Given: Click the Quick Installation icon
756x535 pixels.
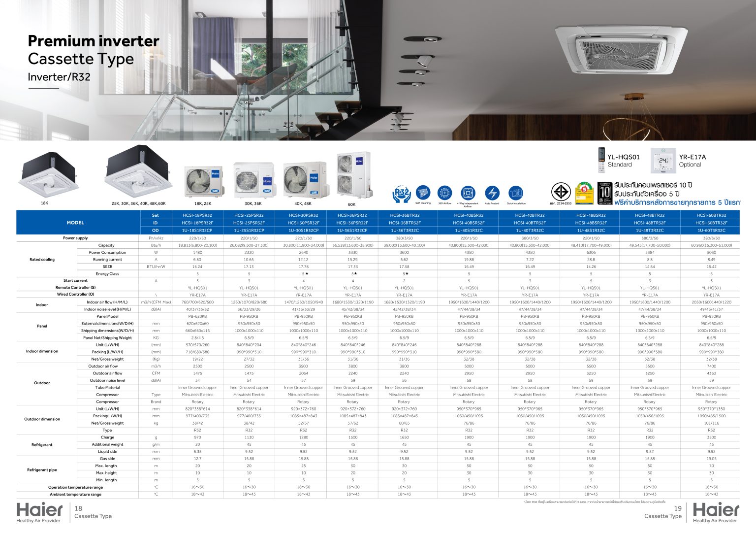Looking at the screenshot, I should coord(516,192).
